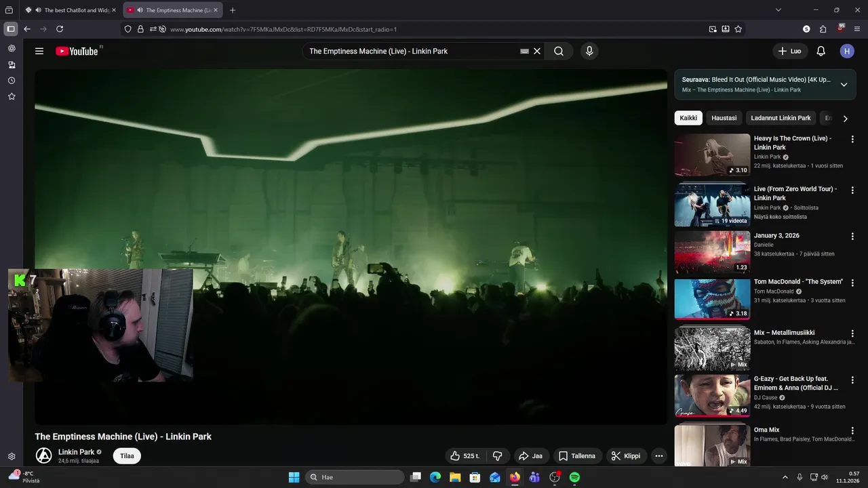
Task: Open options for Mix – Metallimusiikki
Action: (852, 333)
